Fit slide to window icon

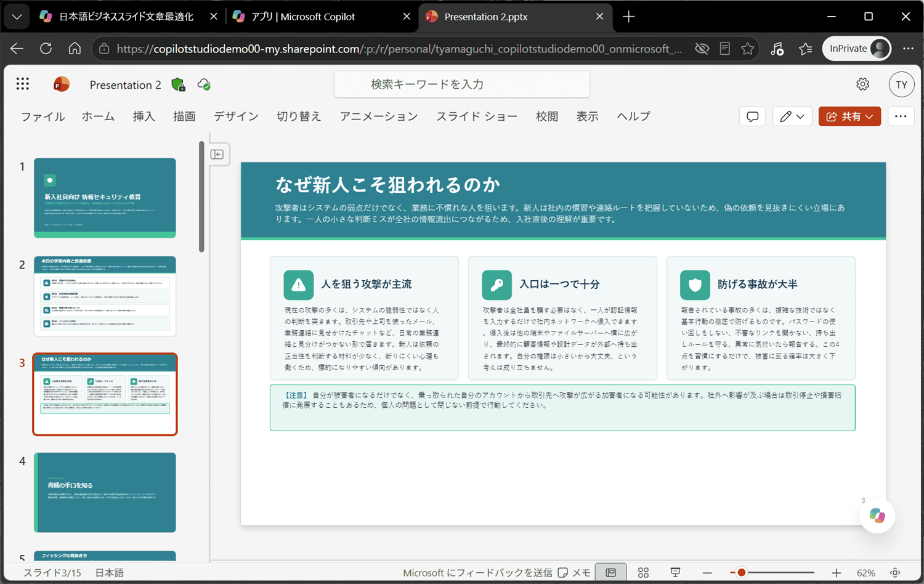click(896, 573)
